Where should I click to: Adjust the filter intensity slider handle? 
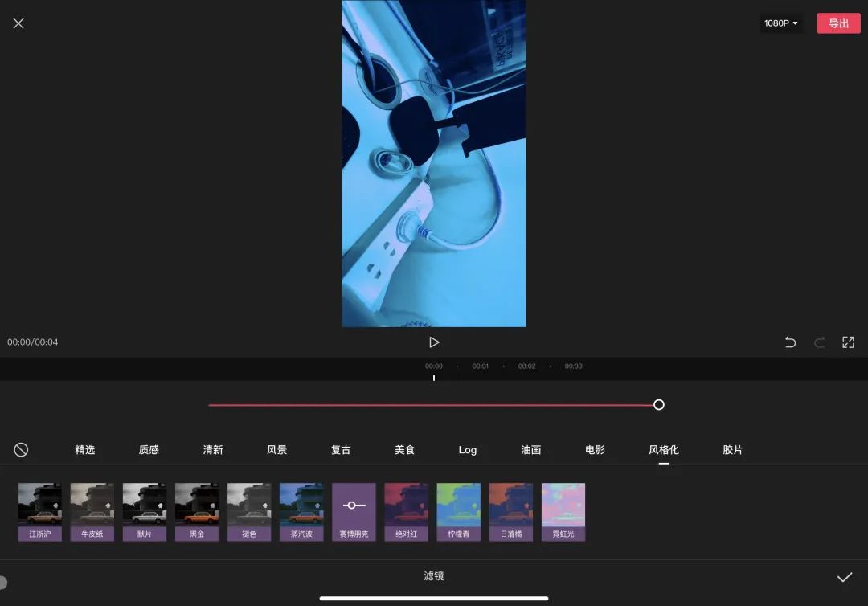pyautogui.click(x=659, y=405)
